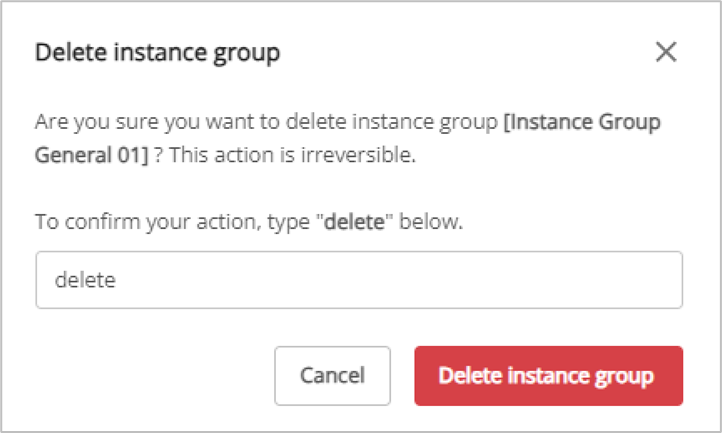
Task: Place cursor after typed word delete
Action: click(x=118, y=281)
